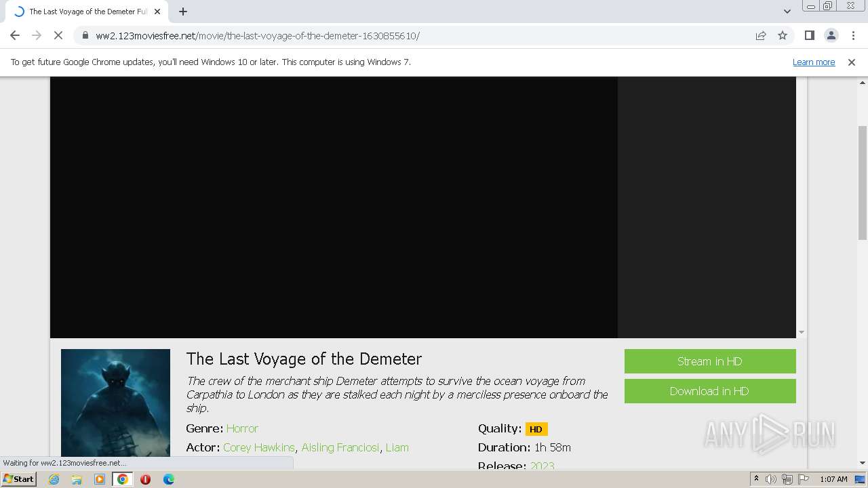
Task: Click Download in HD button
Action: (710, 391)
